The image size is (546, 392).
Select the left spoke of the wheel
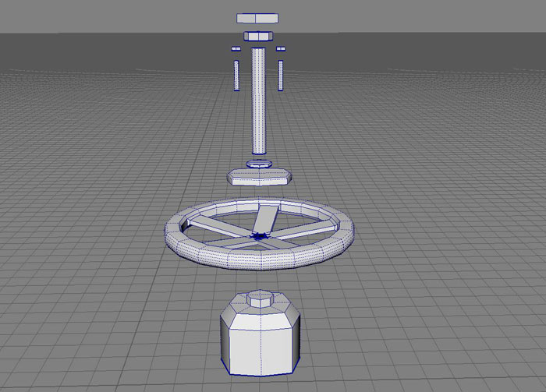[x=214, y=228]
